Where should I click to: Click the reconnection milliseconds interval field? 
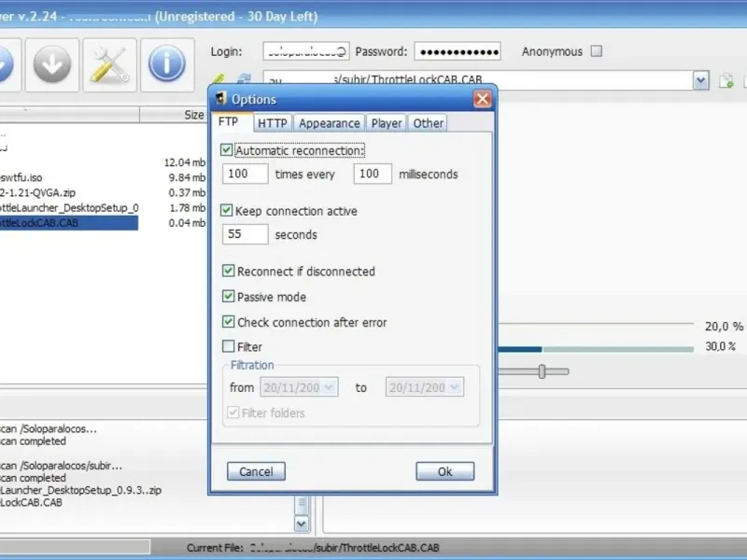pyautogui.click(x=373, y=174)
